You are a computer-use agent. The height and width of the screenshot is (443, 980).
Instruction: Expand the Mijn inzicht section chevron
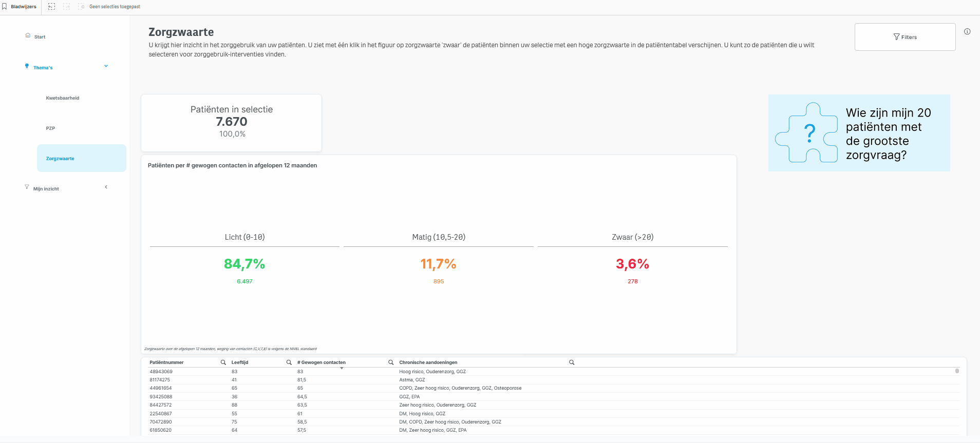(x=106, y=187)
